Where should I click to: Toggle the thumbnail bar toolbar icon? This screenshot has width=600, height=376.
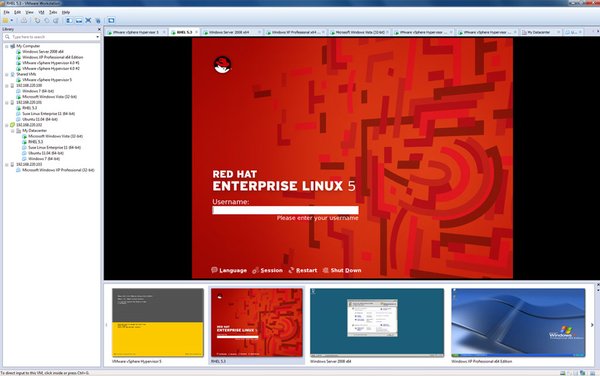(x=79, y=20)
